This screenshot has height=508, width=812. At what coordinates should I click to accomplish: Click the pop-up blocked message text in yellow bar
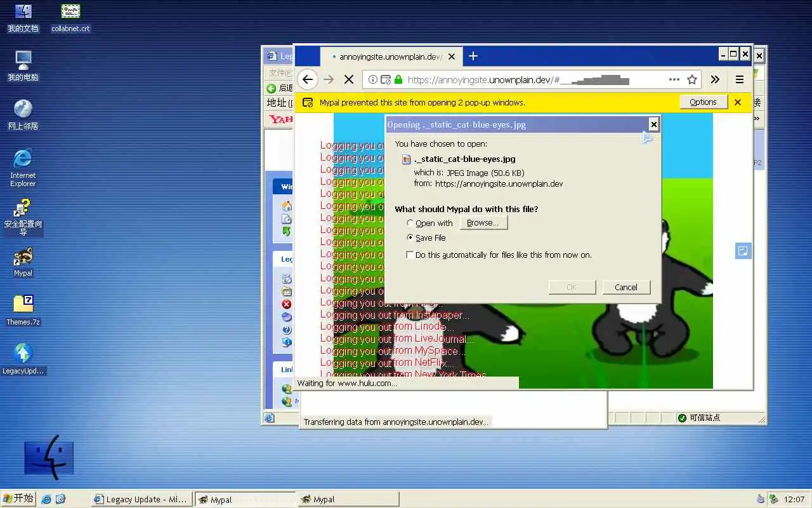coord(422,102)
